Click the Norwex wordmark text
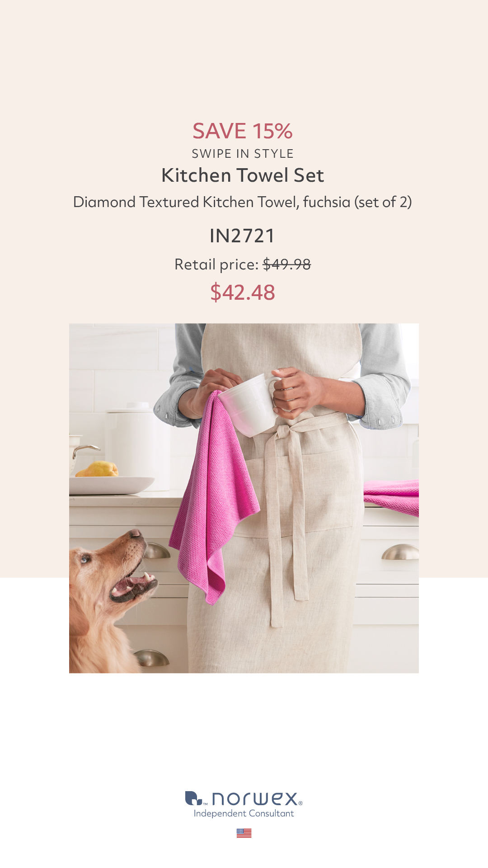This screenshot has height=868, width=488. click(255, 799)
